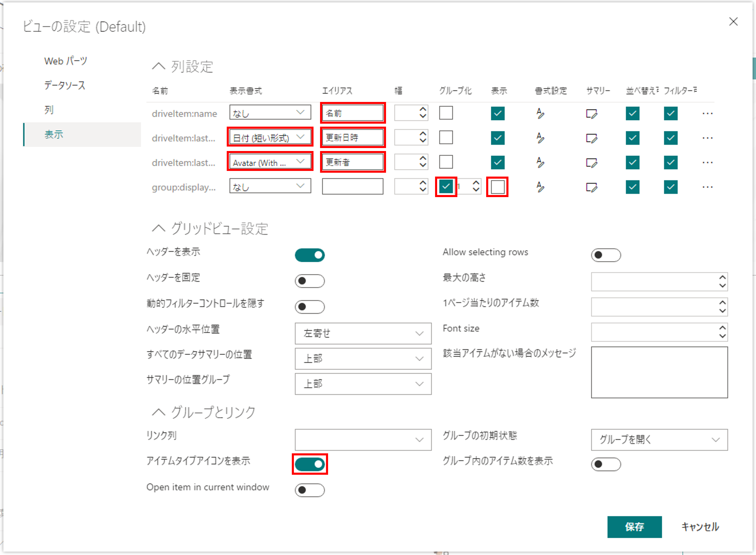
Task: Switch to データソース settings page
Action: pyautogui.click(x=65, y=85)
